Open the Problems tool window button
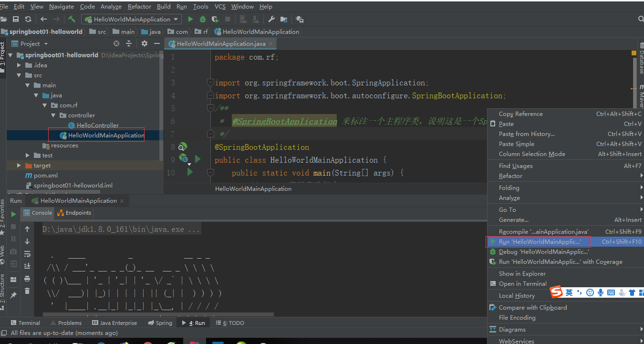The image size is (644, 344). (x=66, y=323)
